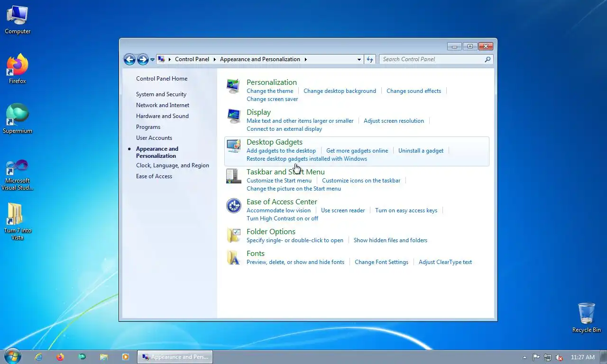Click the search magnifier icon
The height and width of the screenshot is (364, 607).
pos(487,59)
